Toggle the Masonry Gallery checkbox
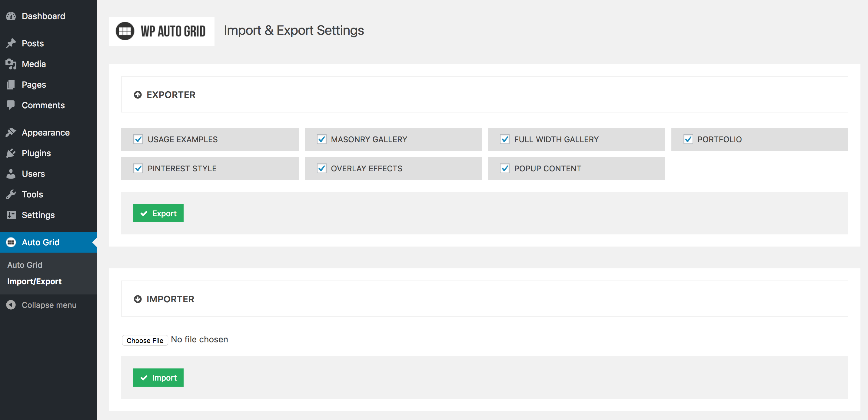Viewport: 868px width, 420px height. (321, 139)
